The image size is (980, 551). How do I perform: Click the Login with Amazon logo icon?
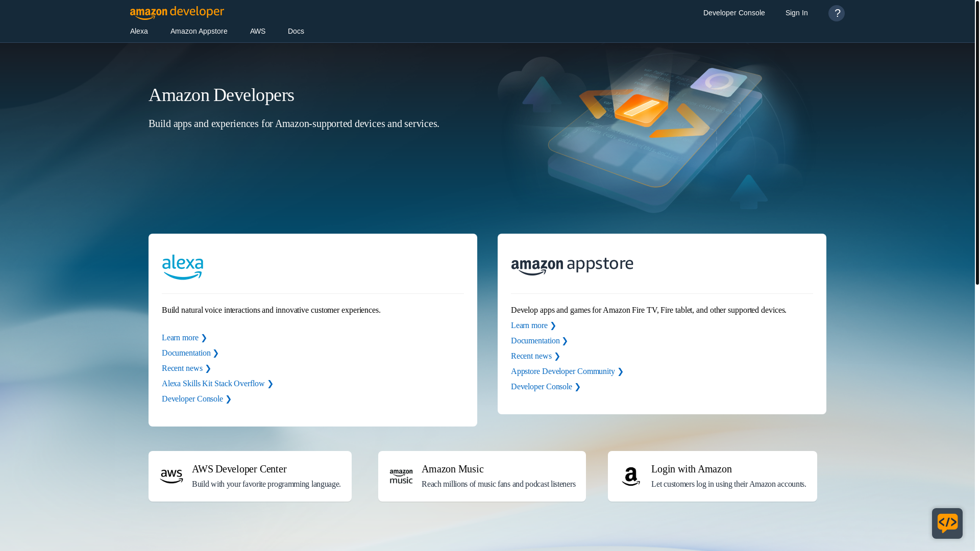click(x=631, y=477)
